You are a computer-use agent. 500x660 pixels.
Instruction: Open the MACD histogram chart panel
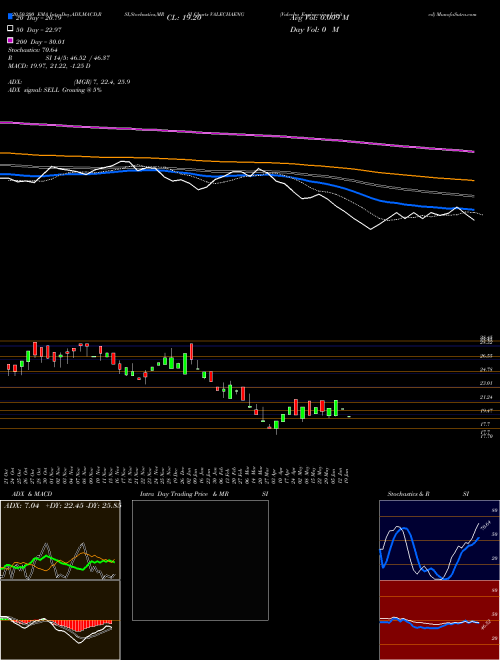tap(60, 620)
